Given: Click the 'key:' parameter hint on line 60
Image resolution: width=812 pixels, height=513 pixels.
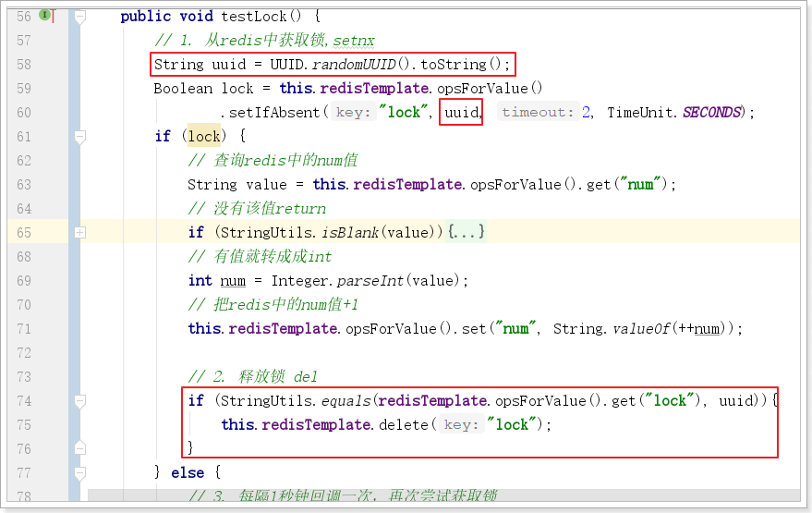Looking at the screenshot, I should [x=353, y=113].
